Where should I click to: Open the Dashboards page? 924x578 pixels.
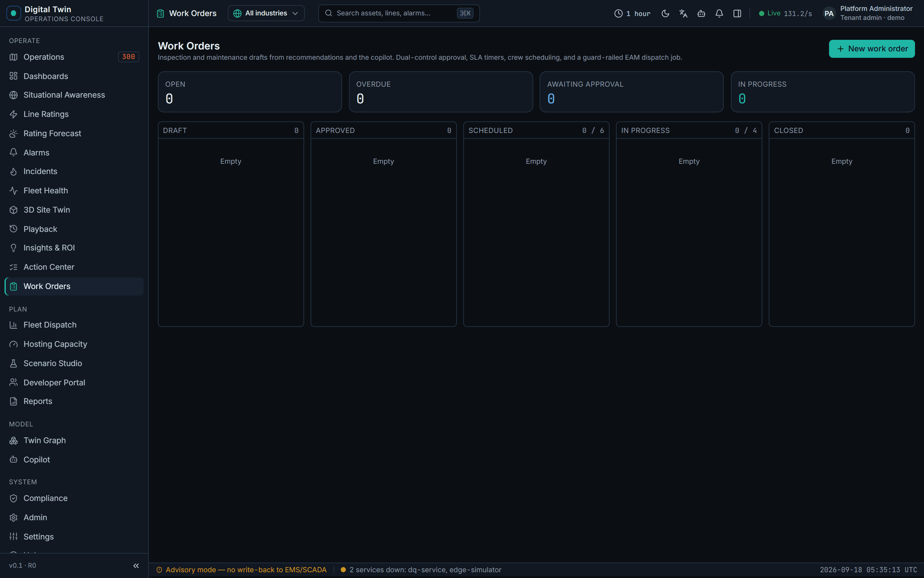tap(74, 76)
